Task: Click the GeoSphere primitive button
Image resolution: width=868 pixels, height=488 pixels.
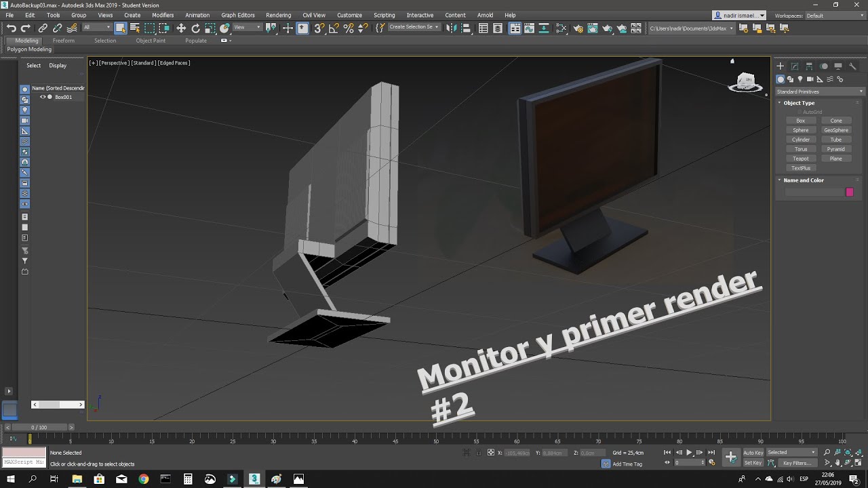Action: 836,130
